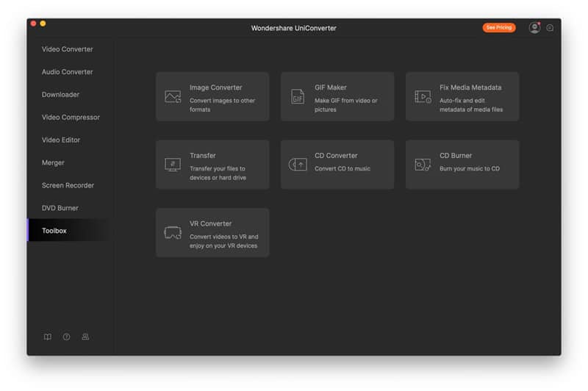Open the CD Converter disc icon

(x=298, y=165)
